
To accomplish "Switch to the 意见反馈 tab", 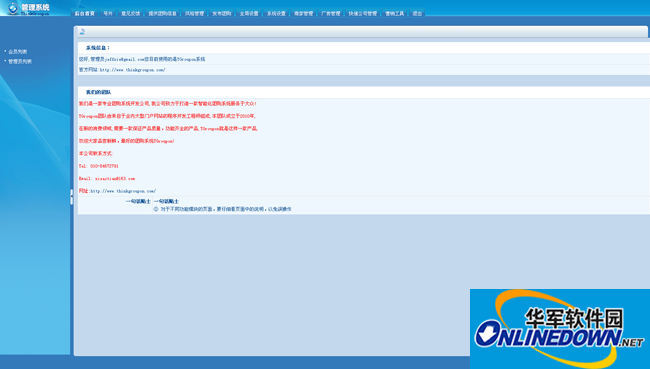I will (130, 13).
